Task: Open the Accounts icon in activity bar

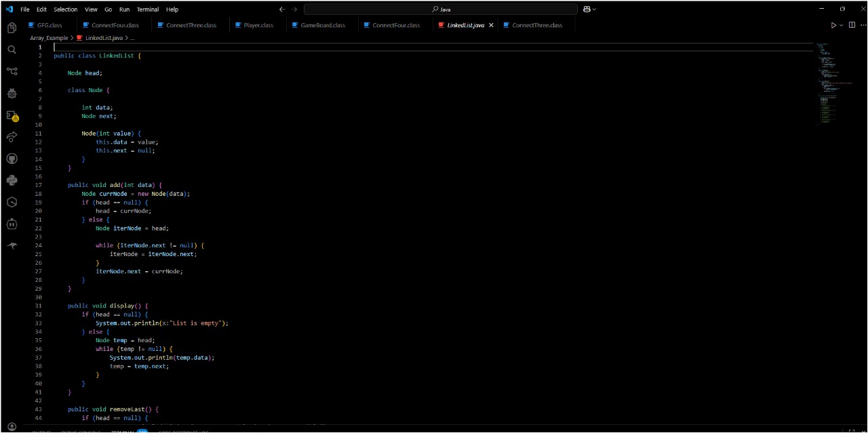Action: click(12, 427)
